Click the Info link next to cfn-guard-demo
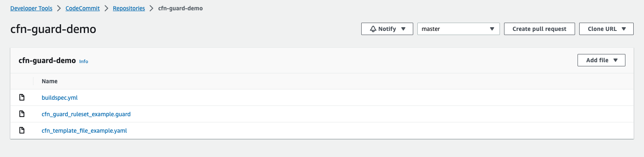 tap(83, 61)
